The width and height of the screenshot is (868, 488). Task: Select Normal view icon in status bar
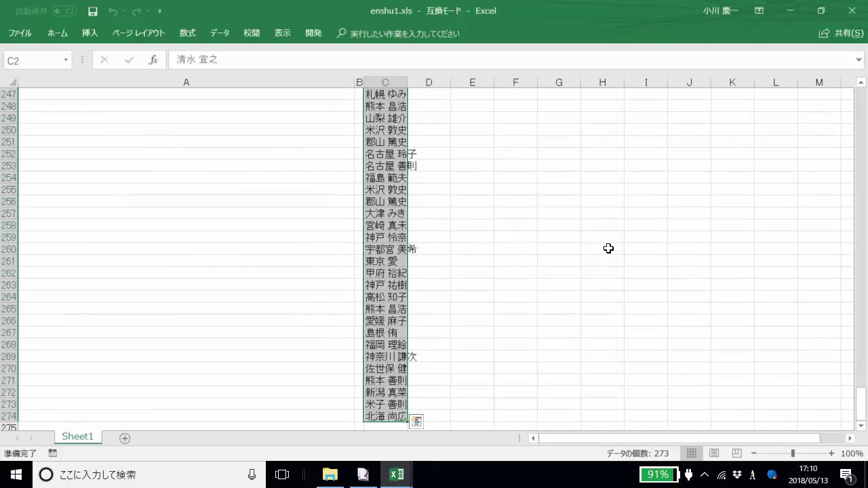692,453
